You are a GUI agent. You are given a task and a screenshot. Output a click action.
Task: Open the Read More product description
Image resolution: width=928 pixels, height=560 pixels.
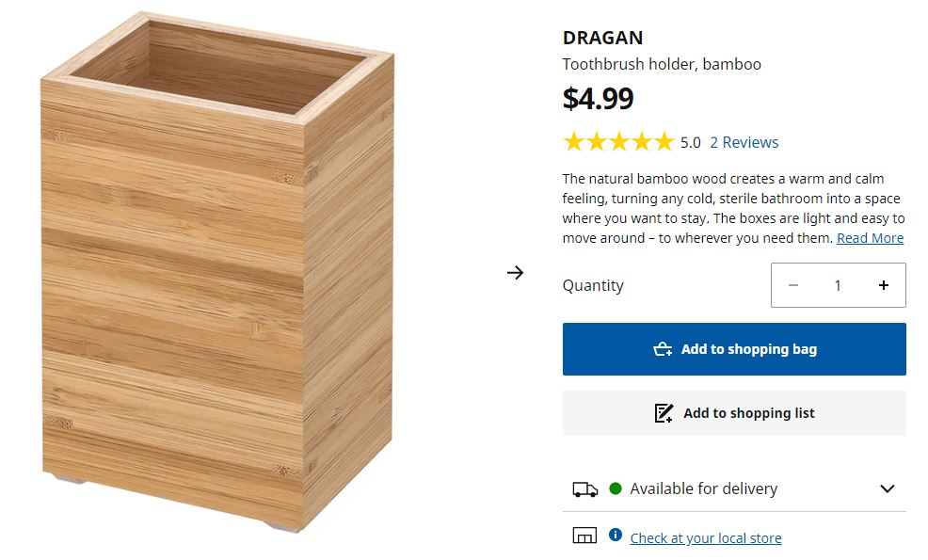click(869, 237)
